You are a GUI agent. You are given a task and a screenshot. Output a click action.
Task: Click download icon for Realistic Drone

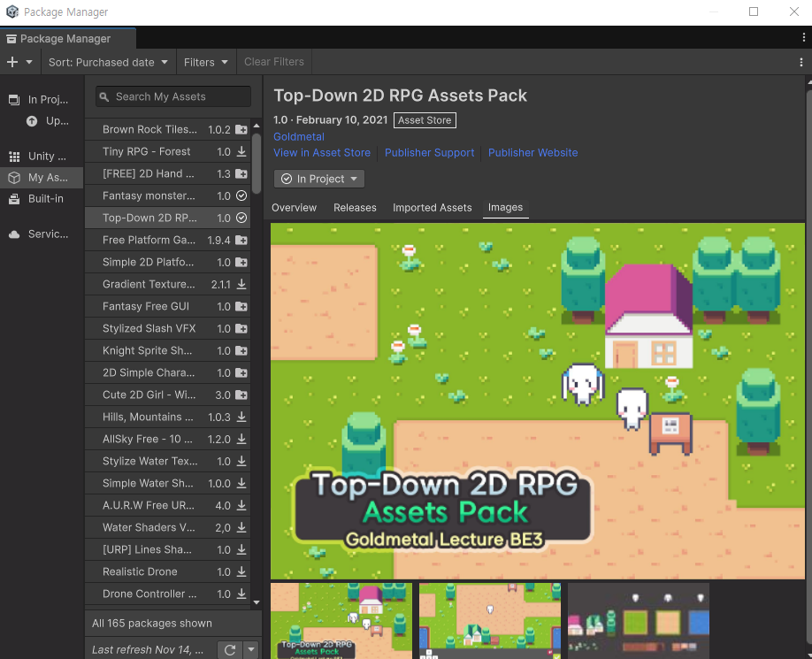pyautogui.click(x=241, y=571)
